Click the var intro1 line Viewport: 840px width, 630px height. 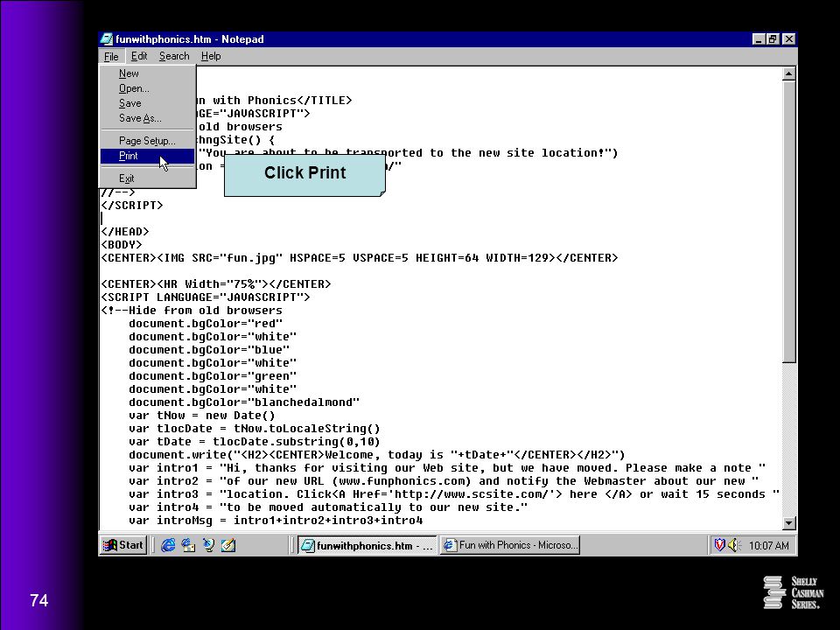[447, 468]
